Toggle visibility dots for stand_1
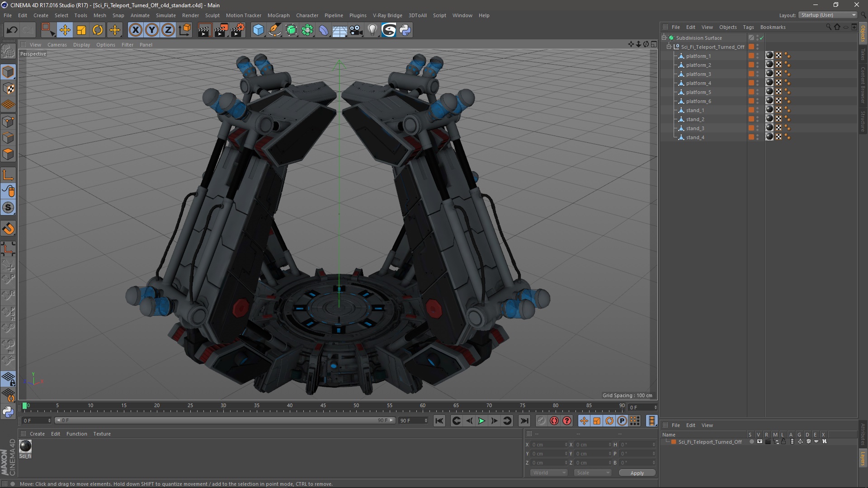 [758, 110]
